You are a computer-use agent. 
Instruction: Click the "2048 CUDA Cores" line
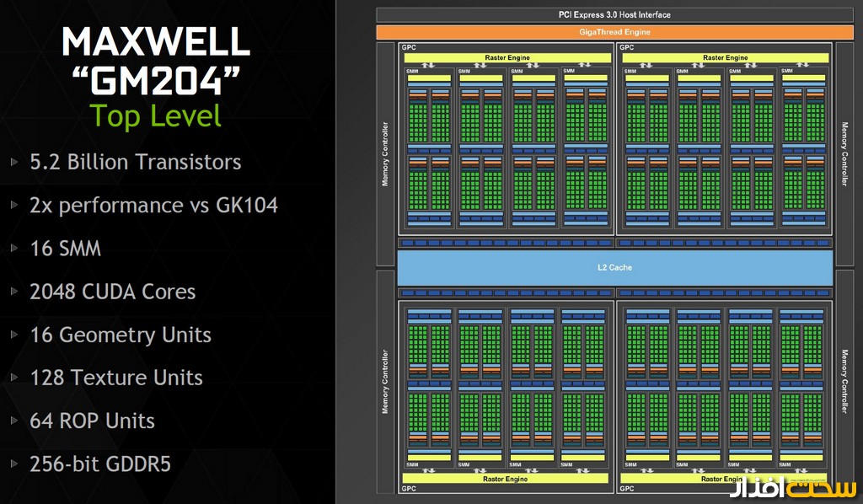click(x=113, y=292)
